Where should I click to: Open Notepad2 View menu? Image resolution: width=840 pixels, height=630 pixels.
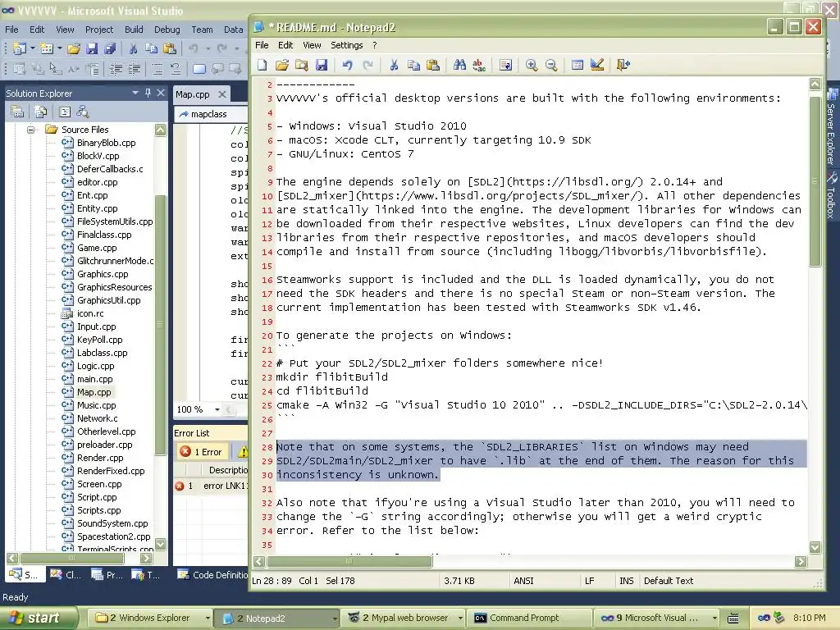click(x=312, y=45)
